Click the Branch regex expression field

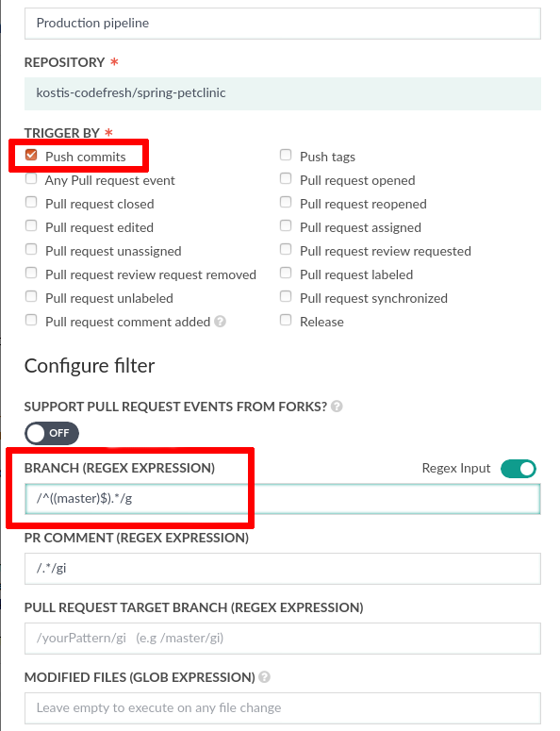click(x=282, y=499)
